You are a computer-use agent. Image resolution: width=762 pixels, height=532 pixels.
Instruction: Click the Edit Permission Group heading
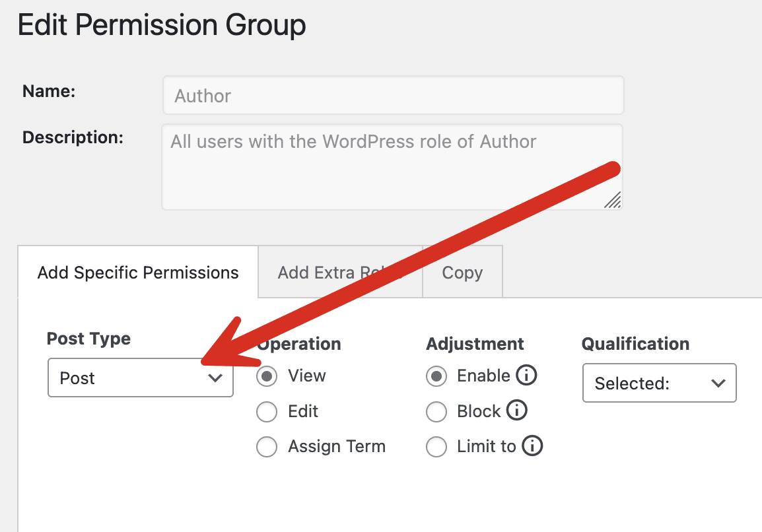coord(162,25)
